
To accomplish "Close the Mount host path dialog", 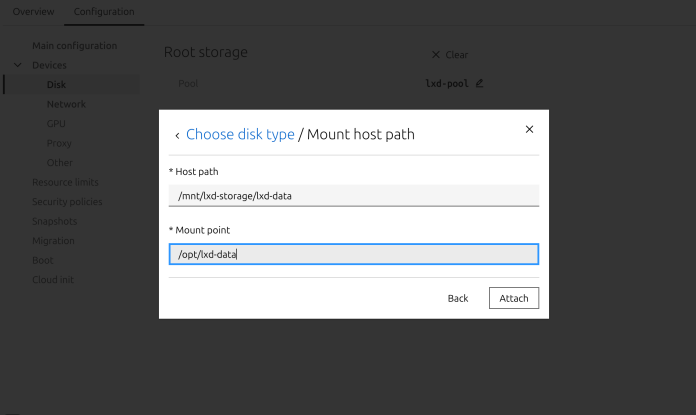I will pos(529,129).
